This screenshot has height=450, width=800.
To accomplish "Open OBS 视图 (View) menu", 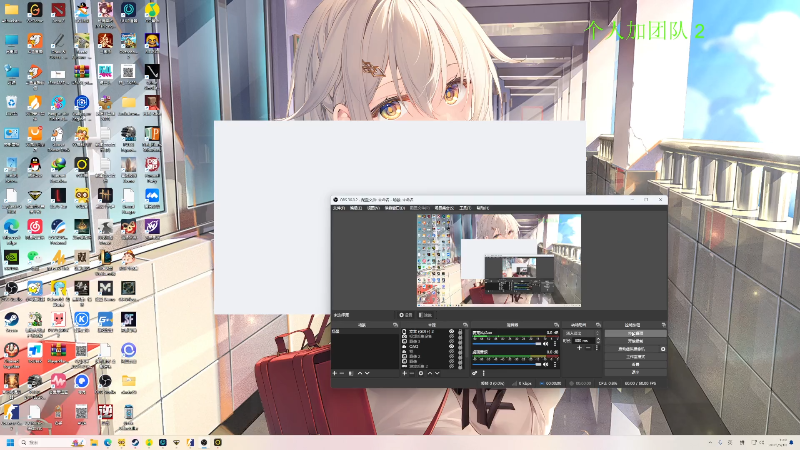I will [373, 208].
